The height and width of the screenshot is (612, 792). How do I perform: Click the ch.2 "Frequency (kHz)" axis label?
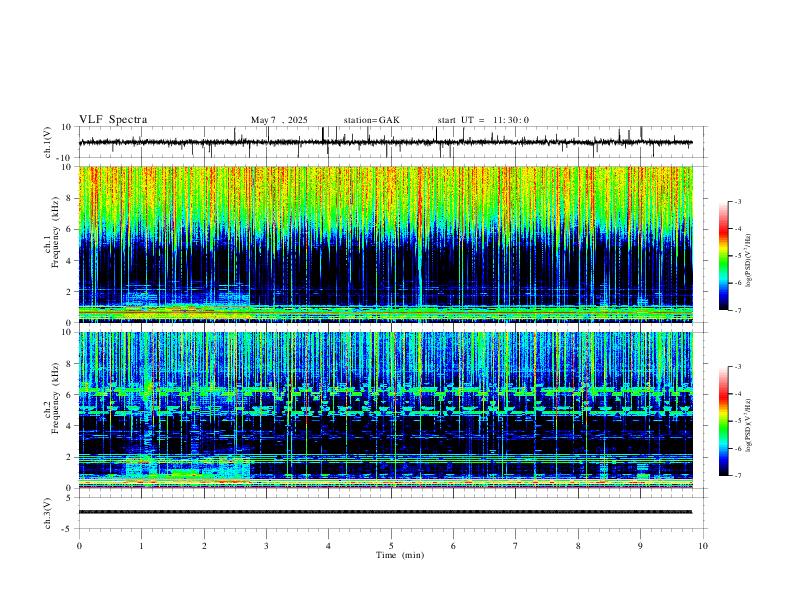tap(56, 398)
